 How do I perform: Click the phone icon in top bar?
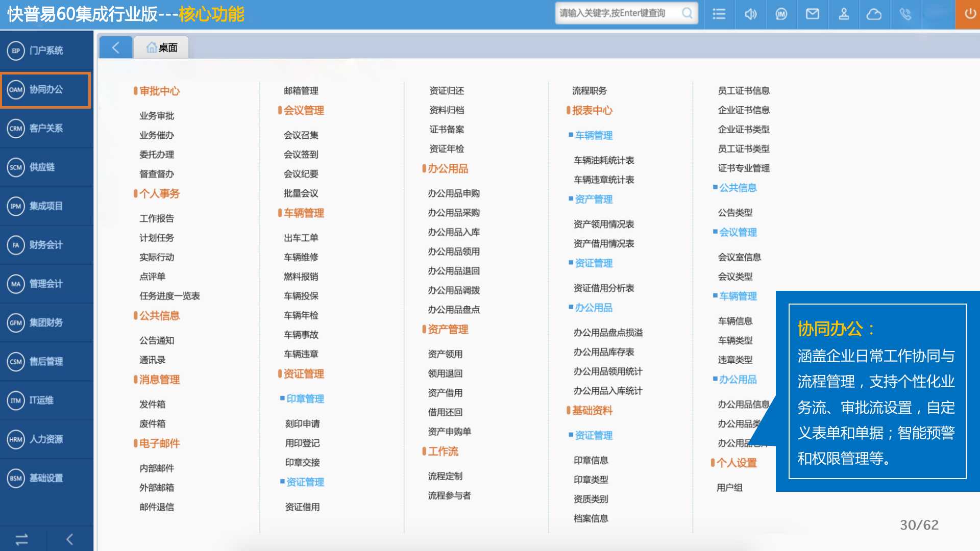905,14
